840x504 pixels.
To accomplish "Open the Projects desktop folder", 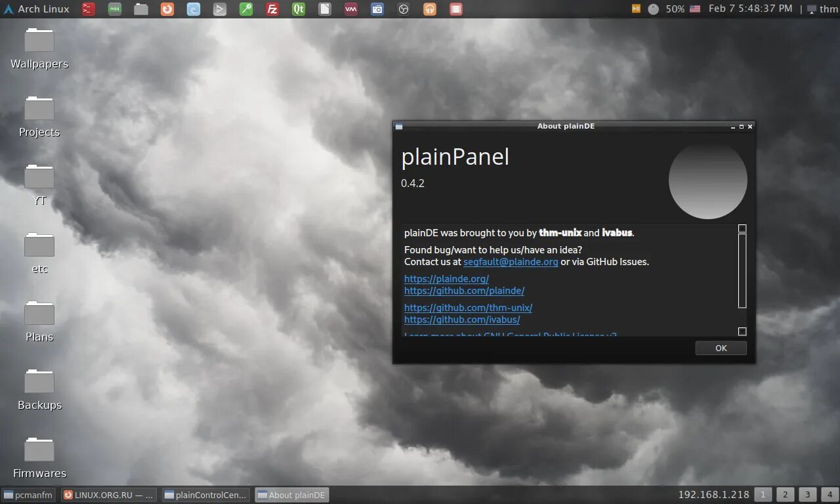I will coord(39,117).
